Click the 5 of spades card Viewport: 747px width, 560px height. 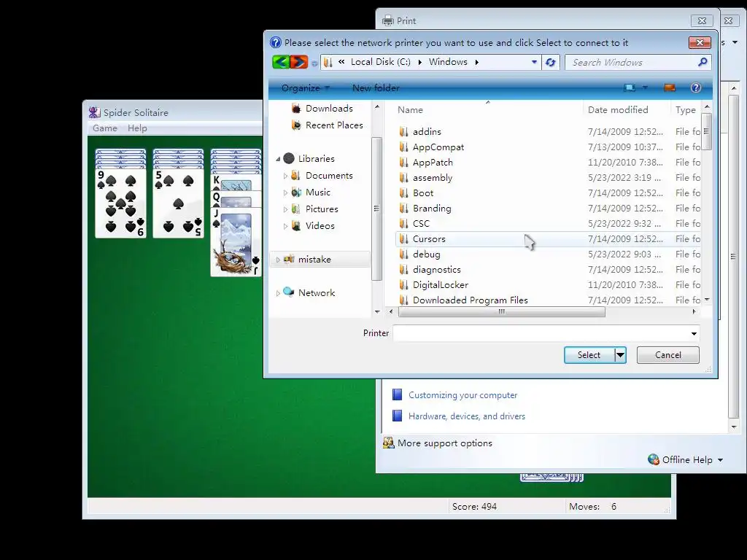click(x=178, y=203)
